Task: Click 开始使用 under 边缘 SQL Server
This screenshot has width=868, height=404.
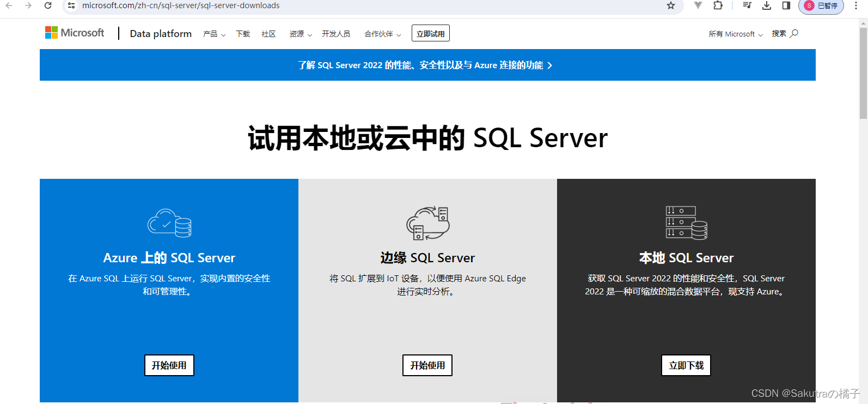Action: click(x=427, y=365)
